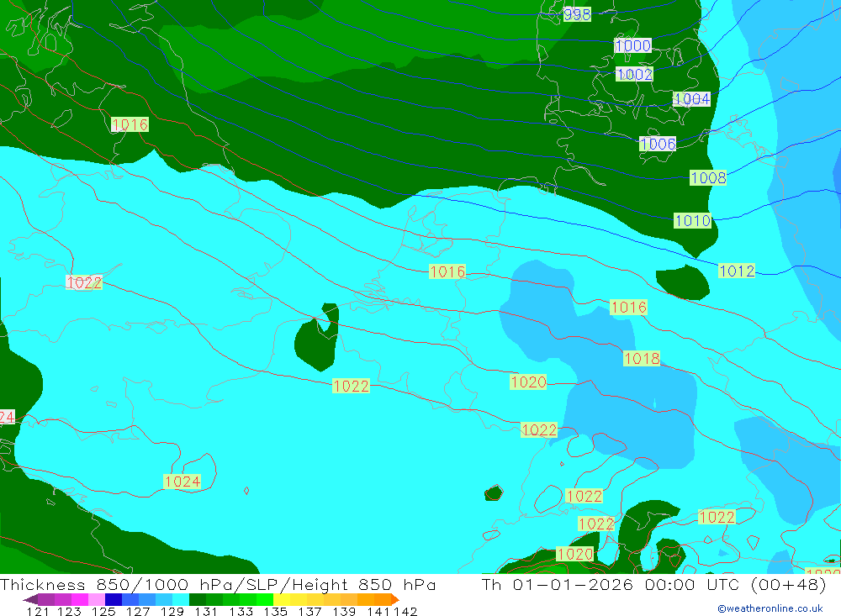Screen dimensions: 841x616
Task: Select the 1012 isobar label
Action: point(737,271)
